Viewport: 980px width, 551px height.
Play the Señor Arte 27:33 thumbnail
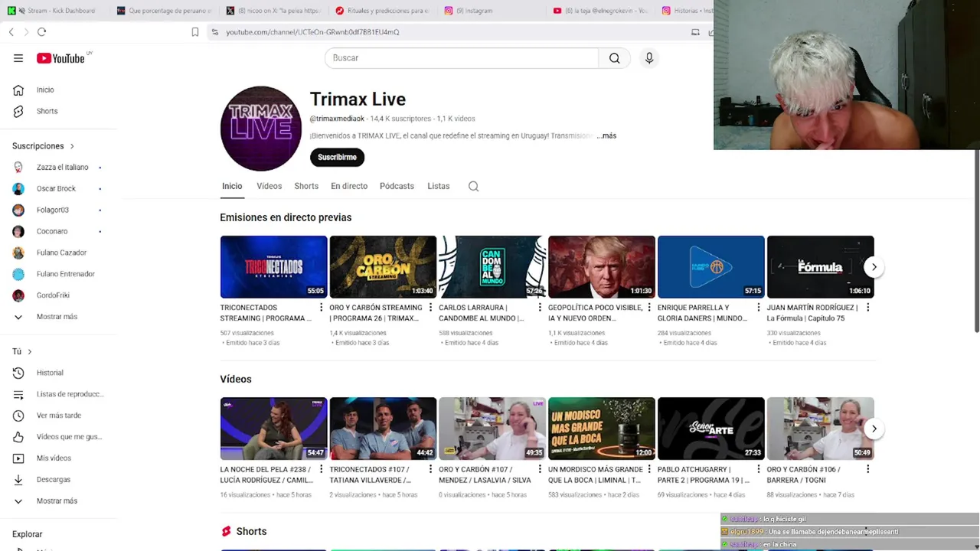(x=710, y=429)
